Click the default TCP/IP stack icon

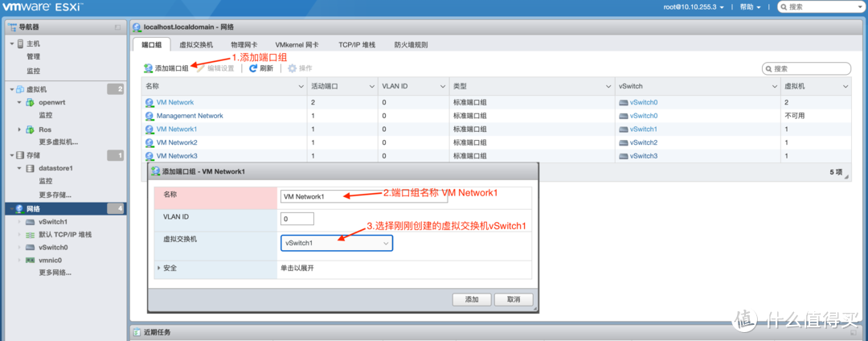coord(31,235)
